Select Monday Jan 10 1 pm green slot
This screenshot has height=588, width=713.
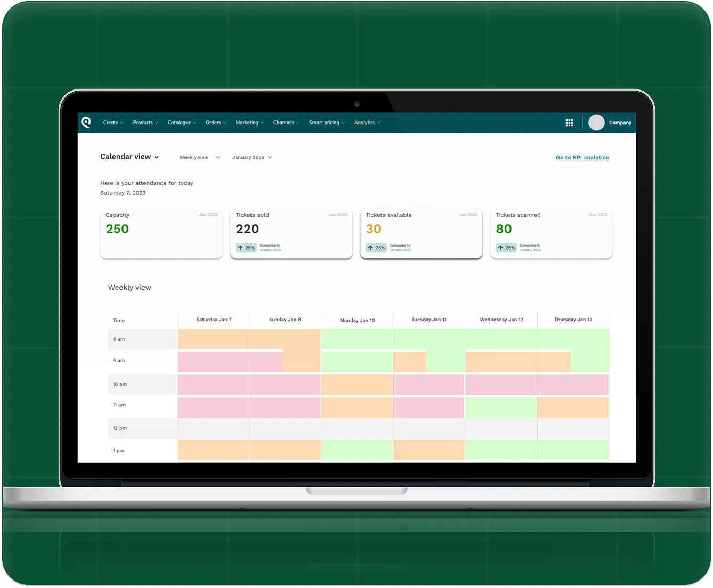coord(357,450)
